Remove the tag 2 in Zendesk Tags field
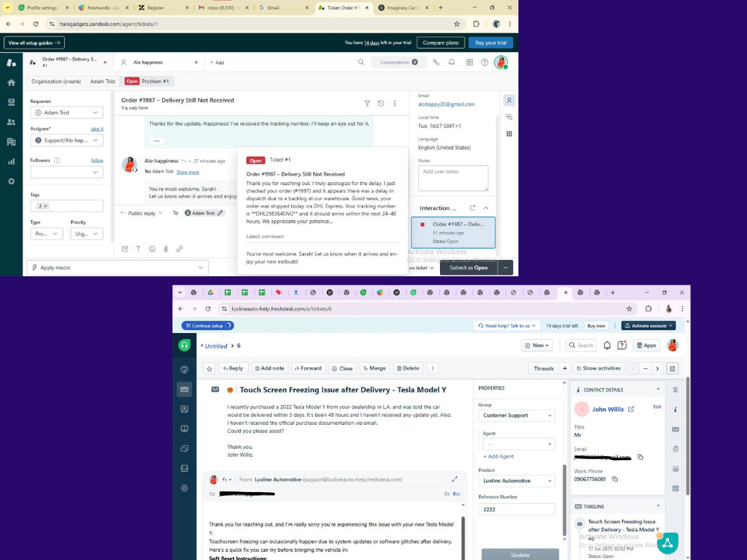The width and height of the screenshot is (747, 560). click(x=46, y=206)
